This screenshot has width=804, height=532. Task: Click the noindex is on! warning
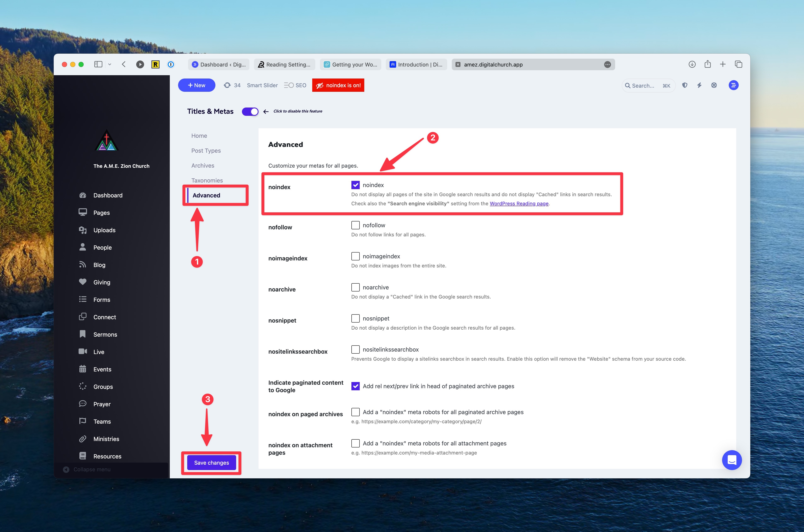(x=338, y=85)
